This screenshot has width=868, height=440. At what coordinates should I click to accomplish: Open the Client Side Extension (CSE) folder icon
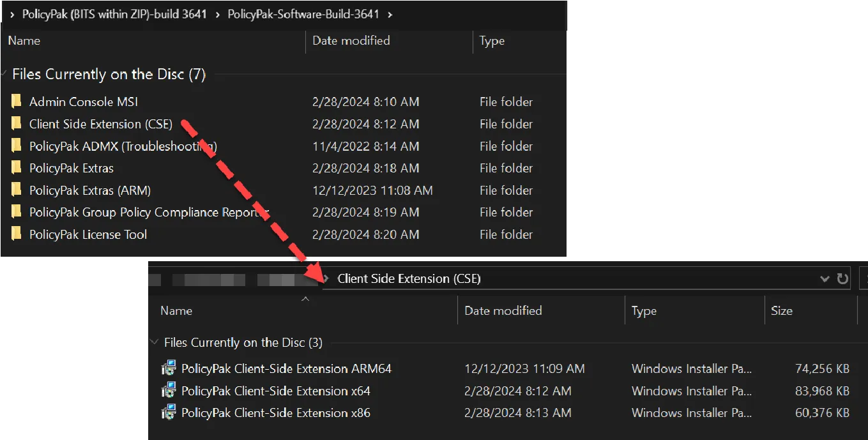[17, 124]
